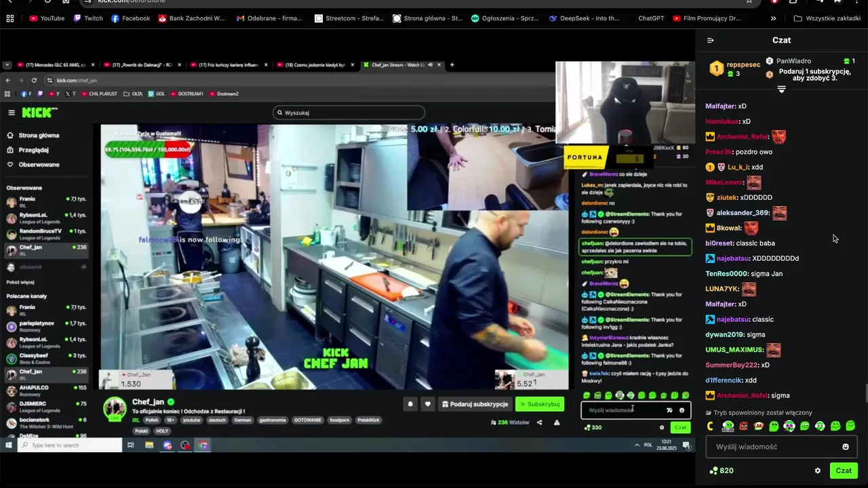Image resolution: width=868 pixels, height=488 pixels.
Task: Open the Film Promujący bookmark
Action: coord(707,18)
